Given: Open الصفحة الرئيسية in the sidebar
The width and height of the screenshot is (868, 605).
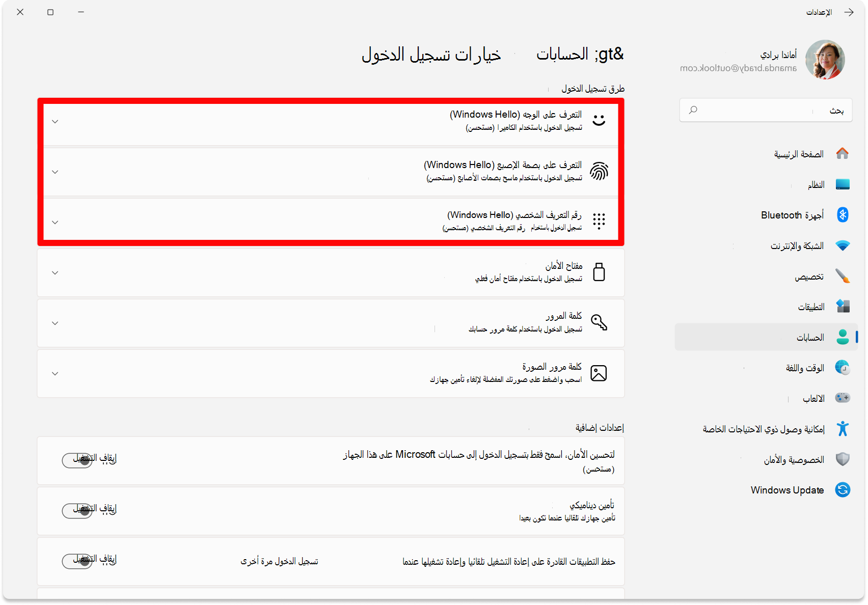Looking at the screenshot, I should click(766, 154).
